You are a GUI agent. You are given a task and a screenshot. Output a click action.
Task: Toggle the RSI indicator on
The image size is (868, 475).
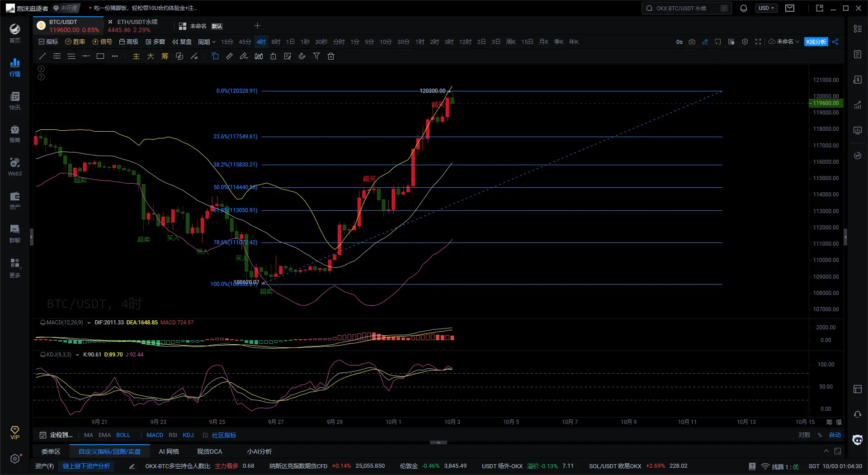point(173,435)
